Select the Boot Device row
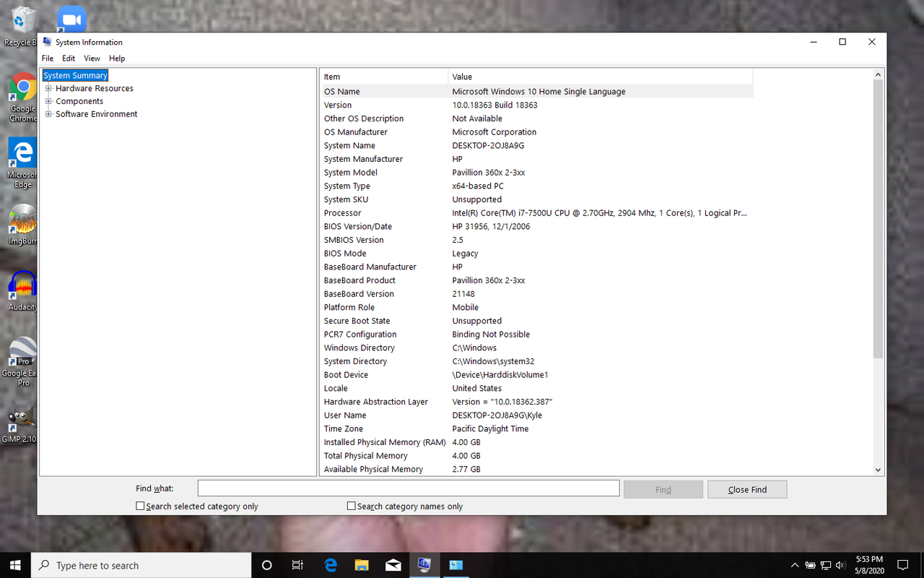Image resolution: width=924 pixels, height=578 pixels. click(537, 375)
